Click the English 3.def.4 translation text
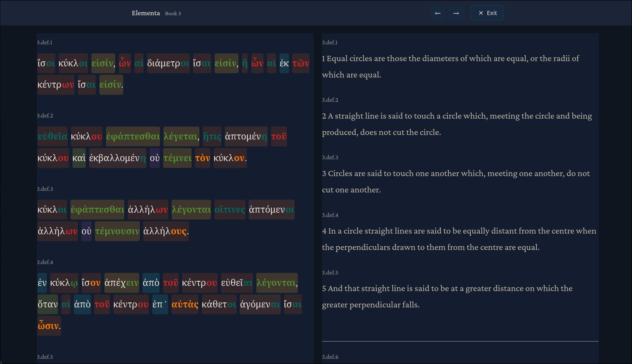 click(459, 239)
